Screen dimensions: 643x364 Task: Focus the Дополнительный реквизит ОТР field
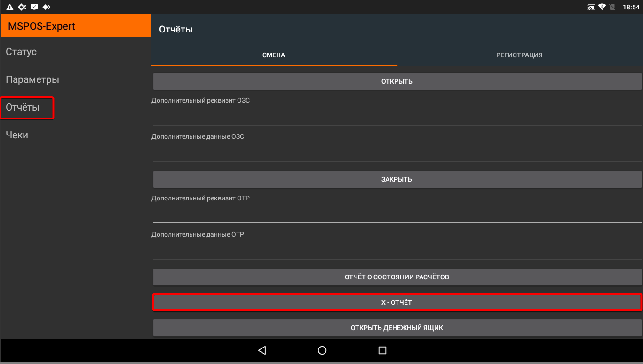click(x=397, y=214)
